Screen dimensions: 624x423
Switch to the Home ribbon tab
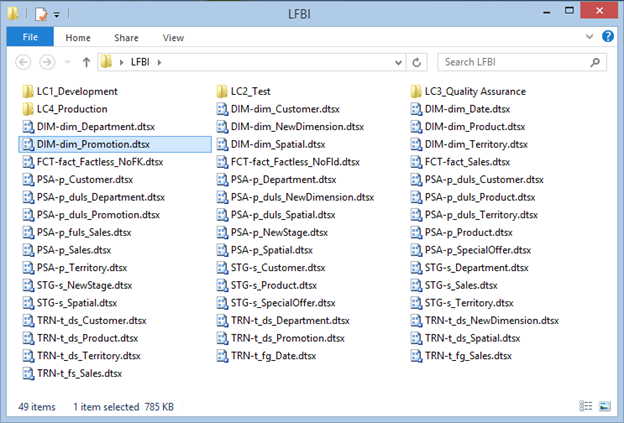(x=78, y=38)
